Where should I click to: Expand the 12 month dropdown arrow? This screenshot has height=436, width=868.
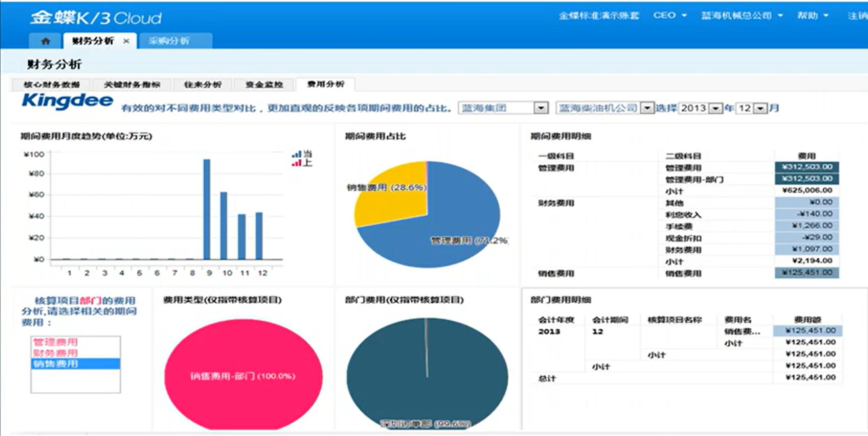tap(760, 108)
